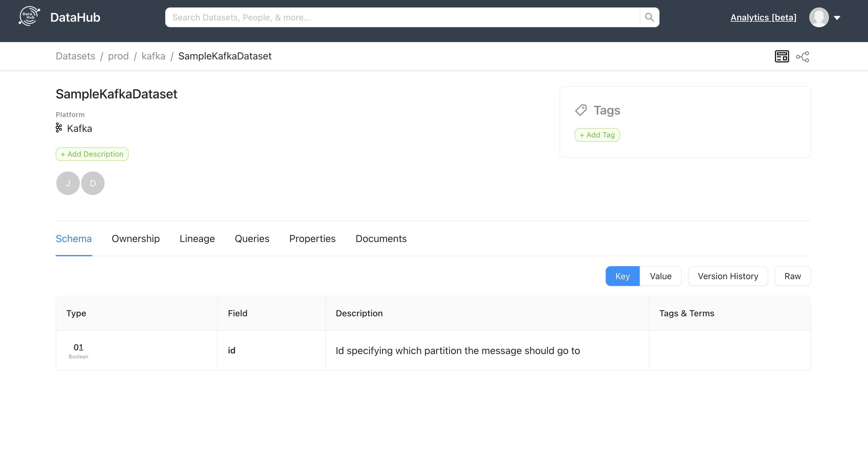Open the Ownership tab

click(135, 238)
